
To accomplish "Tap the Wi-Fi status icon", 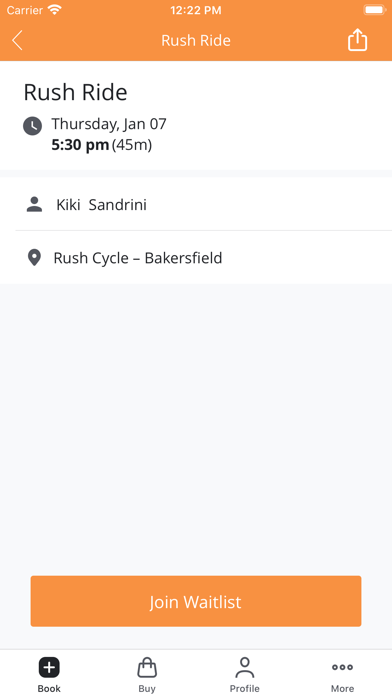I will (55, 10).
